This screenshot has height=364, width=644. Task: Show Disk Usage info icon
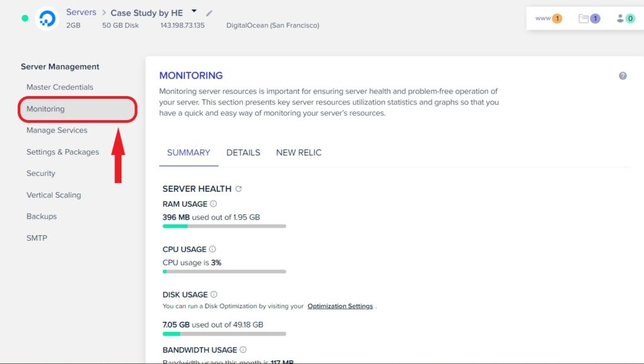[214, 294]
